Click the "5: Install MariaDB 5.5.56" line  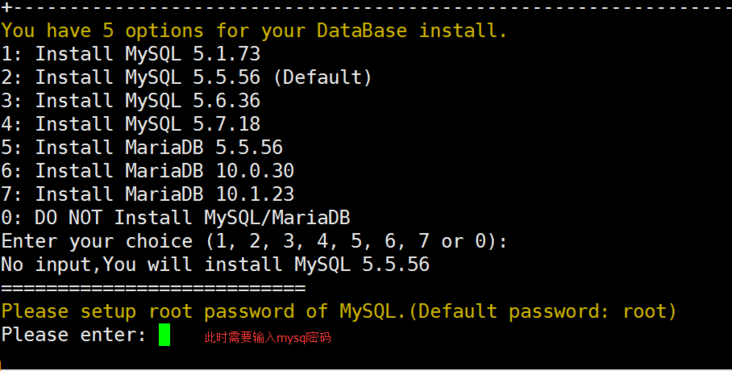142,147
